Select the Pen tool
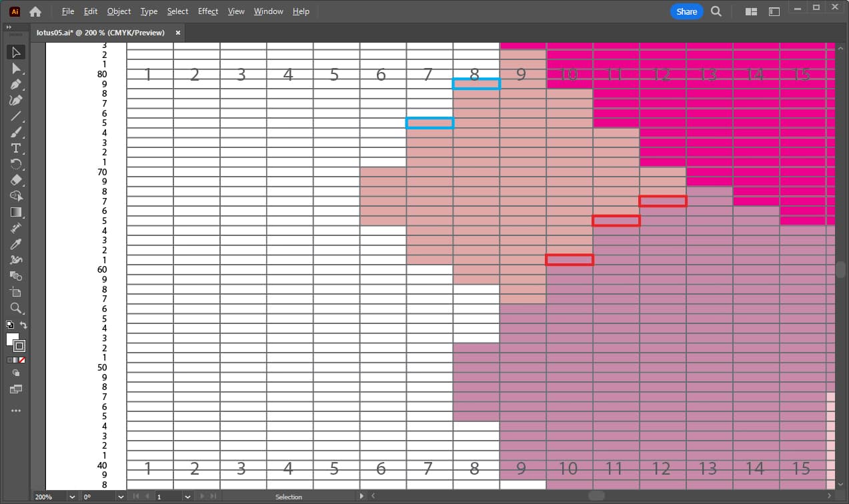This screenshot has height=504, width=849. tap(16, 84)
